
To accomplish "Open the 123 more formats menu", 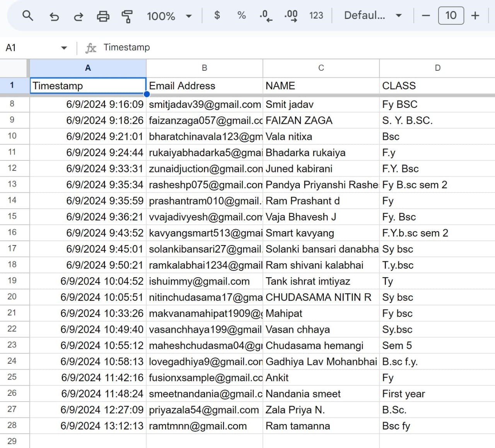I will tap(316, 15).
